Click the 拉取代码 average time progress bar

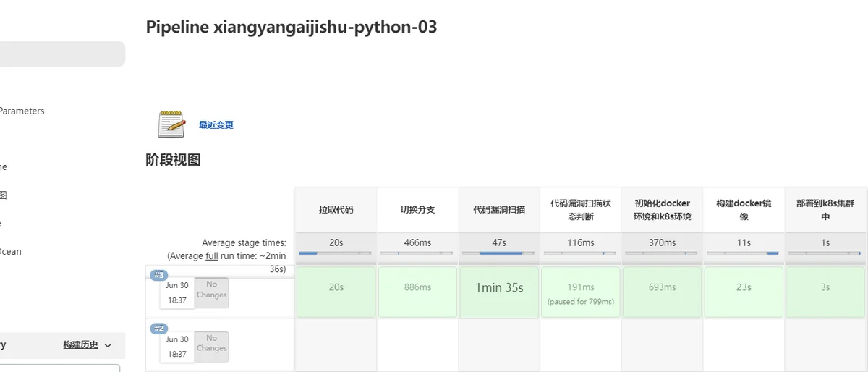click(x=336, y=253)
